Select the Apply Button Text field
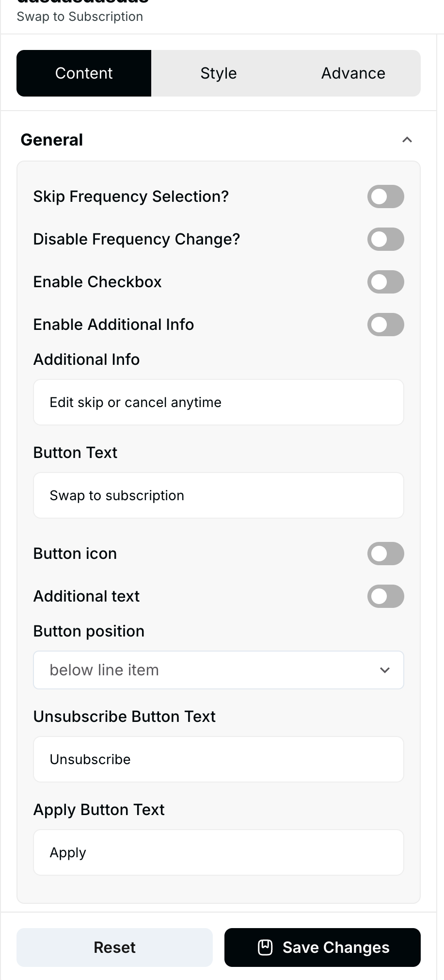 point(218,852)
